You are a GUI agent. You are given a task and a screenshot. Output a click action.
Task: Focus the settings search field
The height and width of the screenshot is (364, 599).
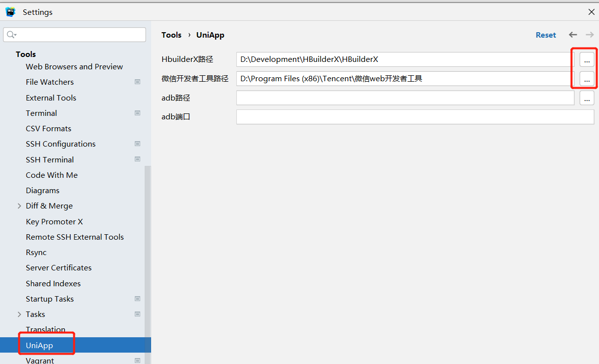(74, 35)
